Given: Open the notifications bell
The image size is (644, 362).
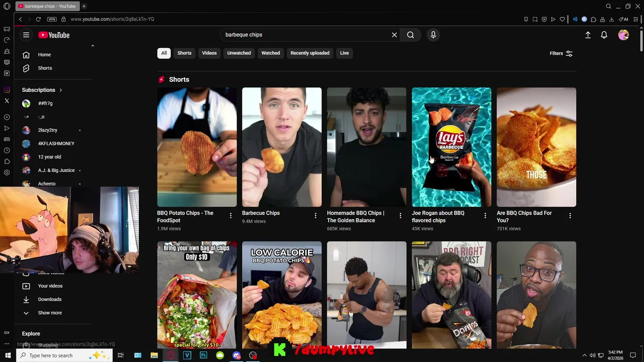Looking at the screenshot, I should [604, 35].
